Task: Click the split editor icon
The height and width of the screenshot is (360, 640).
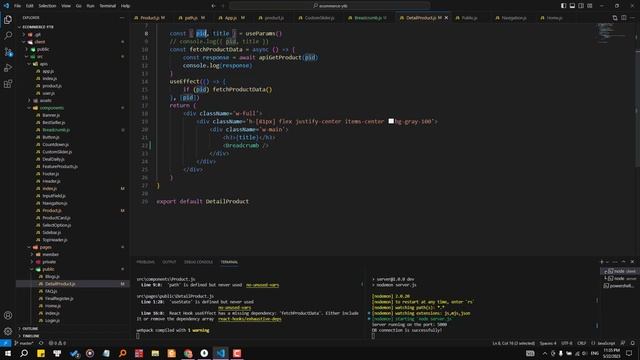Action: (x=624, y=18)
